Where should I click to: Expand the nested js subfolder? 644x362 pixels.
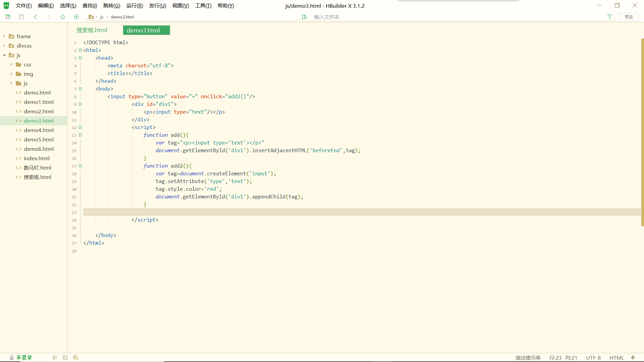11,83
